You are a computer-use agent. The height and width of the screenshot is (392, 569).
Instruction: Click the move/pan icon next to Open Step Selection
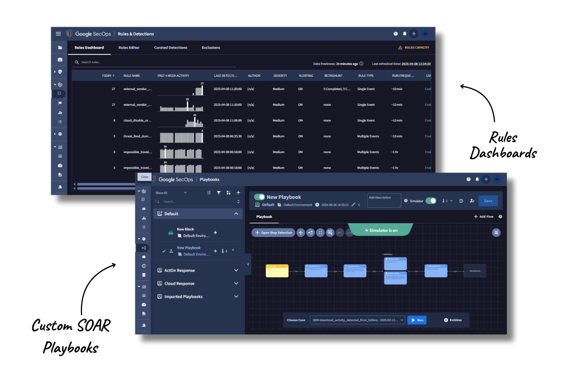(x=300, y=232)
